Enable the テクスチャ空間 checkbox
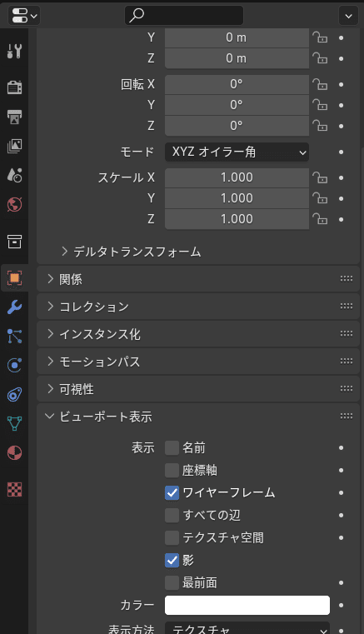This screenshot has width=364, height=634. point(172,537)
